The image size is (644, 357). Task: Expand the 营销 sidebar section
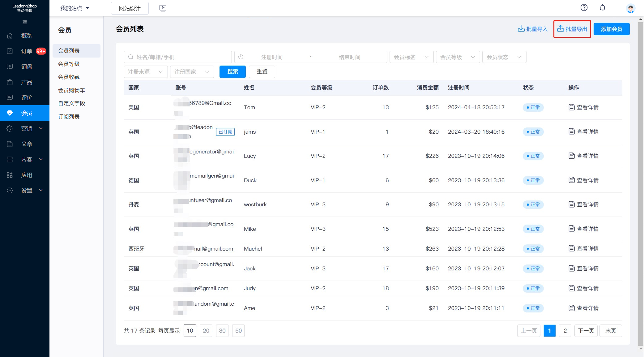26,129
